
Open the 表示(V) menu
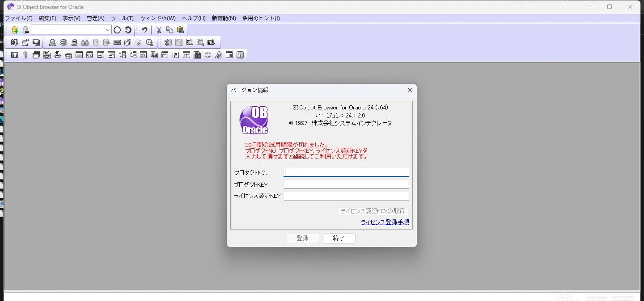(71, 18)
